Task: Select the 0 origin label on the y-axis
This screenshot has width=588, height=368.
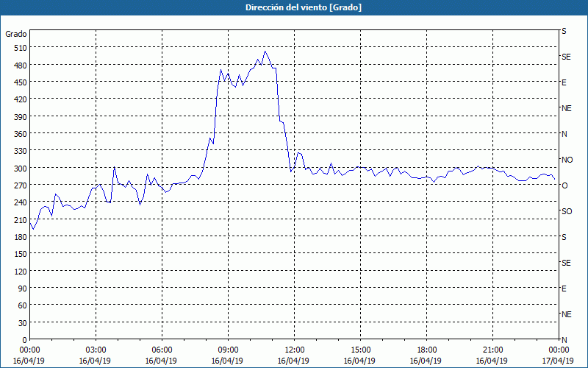Action: (x=25, y=340)
